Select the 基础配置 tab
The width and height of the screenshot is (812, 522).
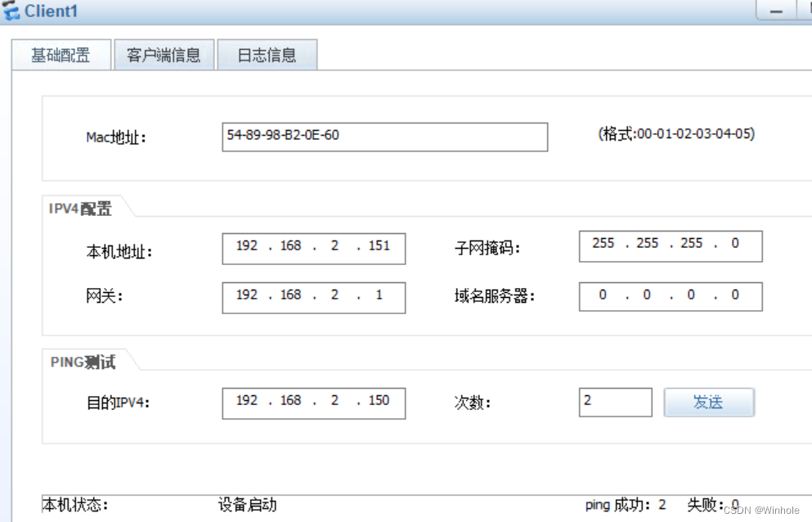(x=61, y=54)
